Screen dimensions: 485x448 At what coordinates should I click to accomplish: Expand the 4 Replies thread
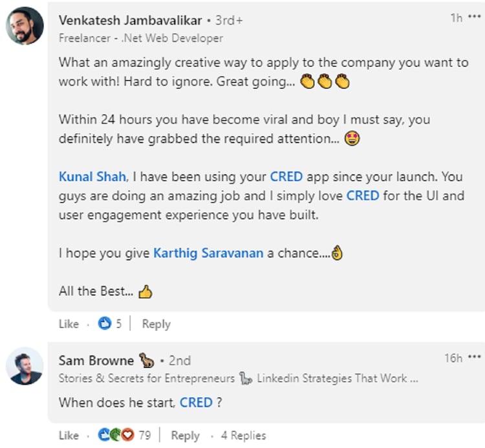(x=243, y=435)
